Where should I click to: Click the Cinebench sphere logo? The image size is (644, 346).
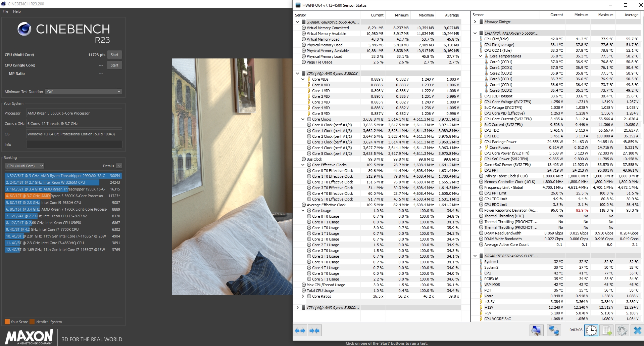tap(24, 29)
